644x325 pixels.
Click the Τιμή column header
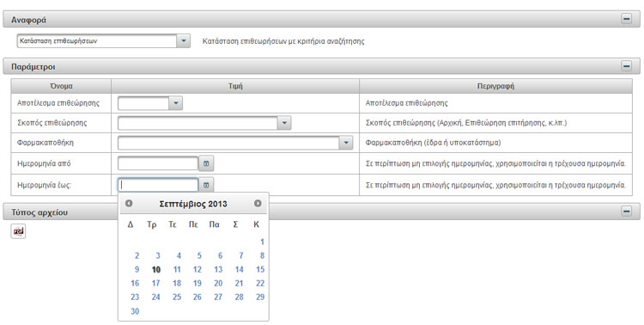coord(235,86)
